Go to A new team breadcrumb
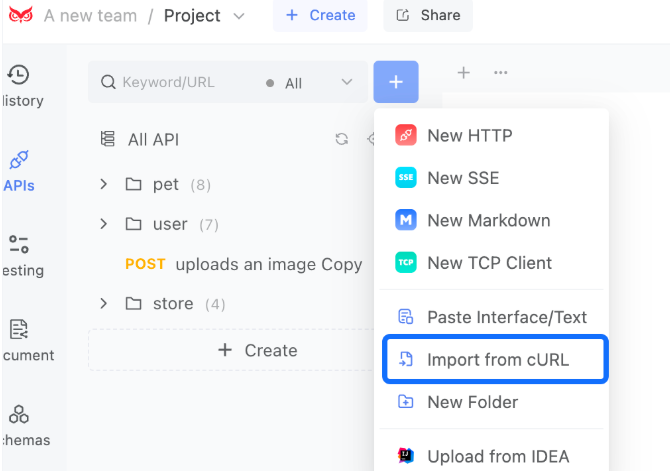 [x=91, y=16]
